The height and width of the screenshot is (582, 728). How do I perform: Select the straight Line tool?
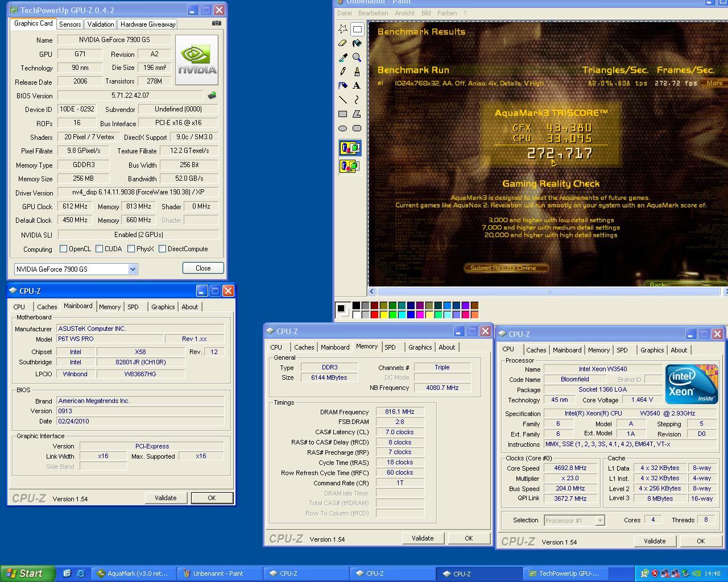tap(343, 100)
